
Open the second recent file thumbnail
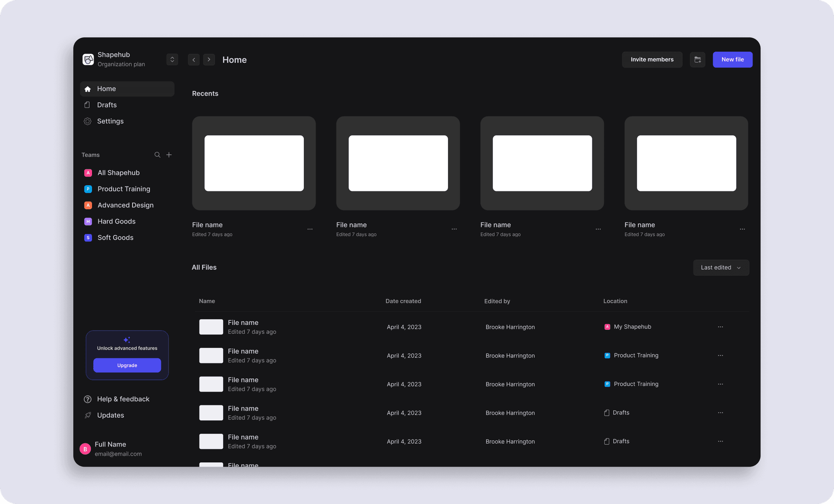(x=398, y=163)
